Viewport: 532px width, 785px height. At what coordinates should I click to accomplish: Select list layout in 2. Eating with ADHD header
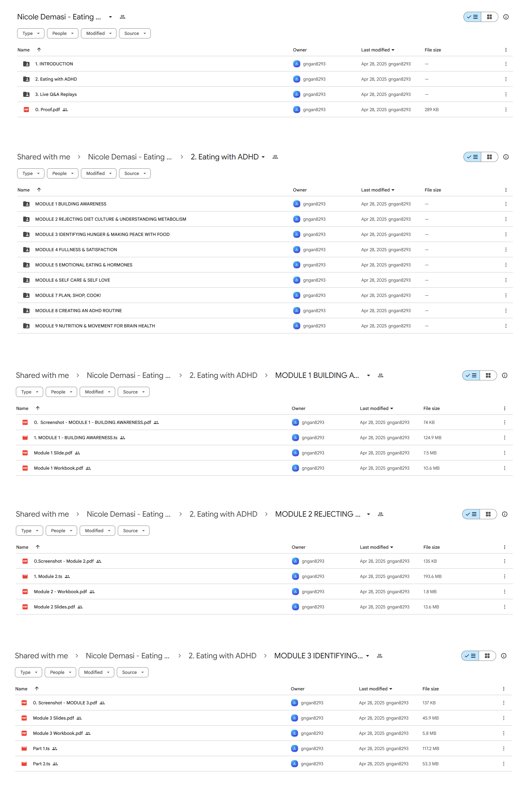tap(472, 157)
